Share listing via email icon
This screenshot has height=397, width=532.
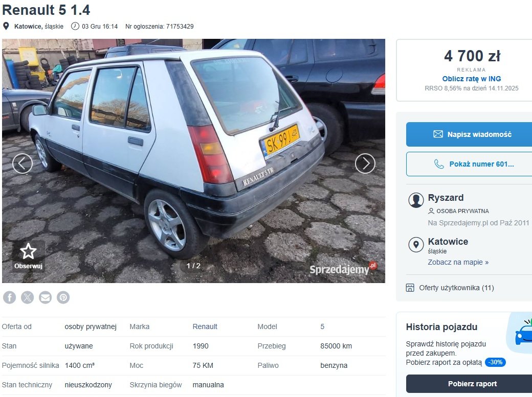click(x=45, y=297)
